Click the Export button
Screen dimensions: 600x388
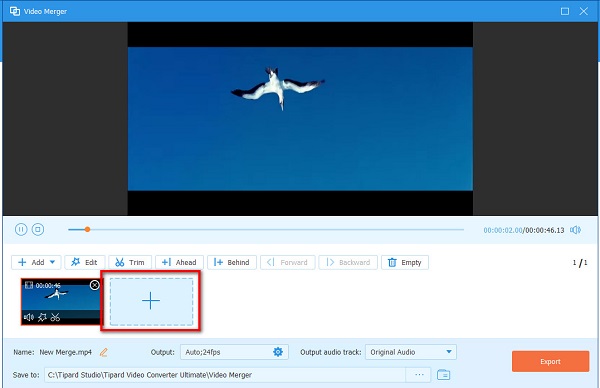(x=550, y=362)
